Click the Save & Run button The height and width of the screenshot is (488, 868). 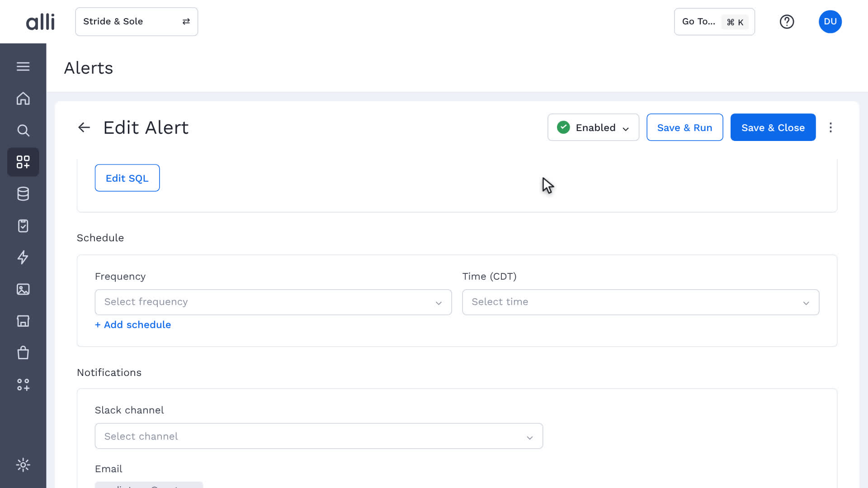coord(684,127)
